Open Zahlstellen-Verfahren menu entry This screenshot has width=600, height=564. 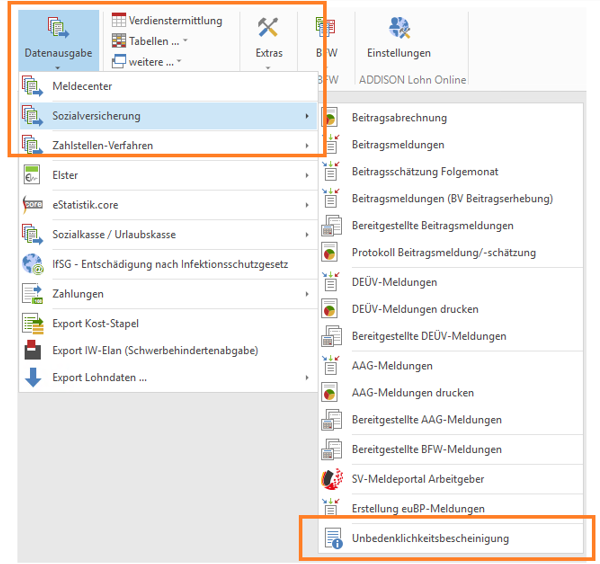click(169, 145)
